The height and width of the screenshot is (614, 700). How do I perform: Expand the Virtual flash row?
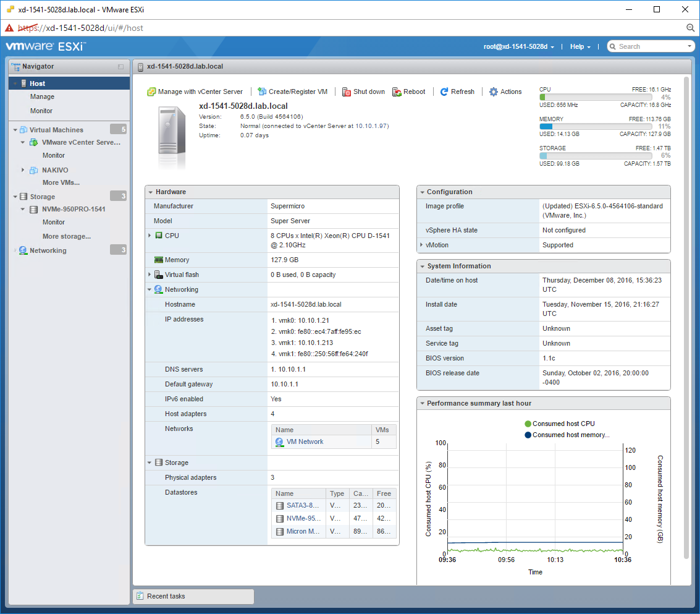[150, 275]
